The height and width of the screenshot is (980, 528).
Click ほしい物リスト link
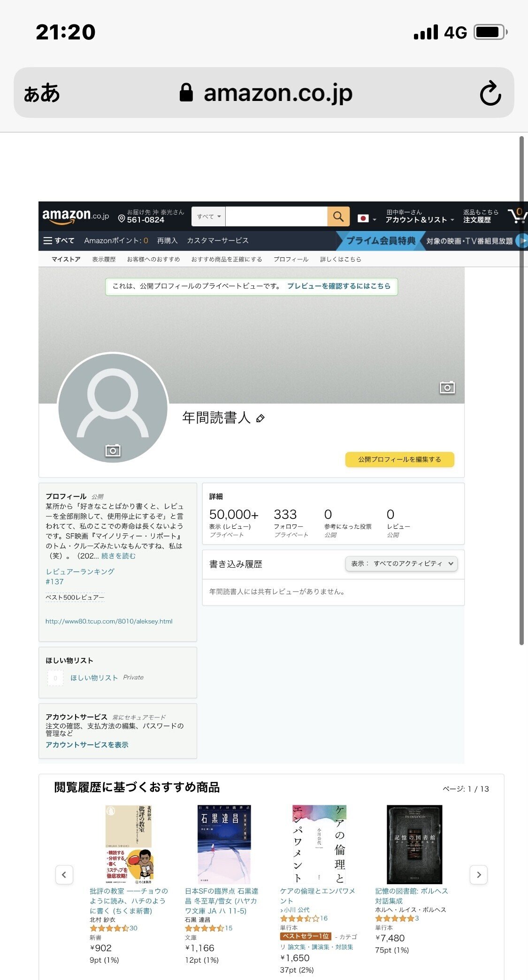point(94,678)
